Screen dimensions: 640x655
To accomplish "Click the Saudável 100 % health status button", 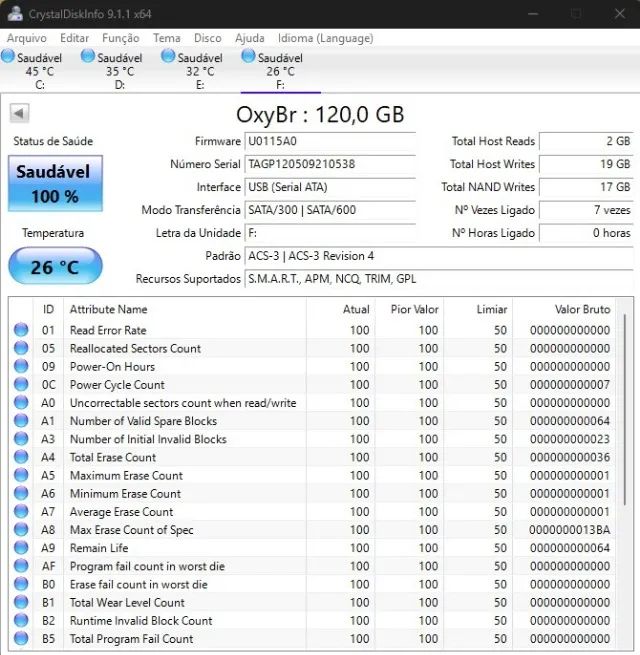I will (x=55, y=184).
